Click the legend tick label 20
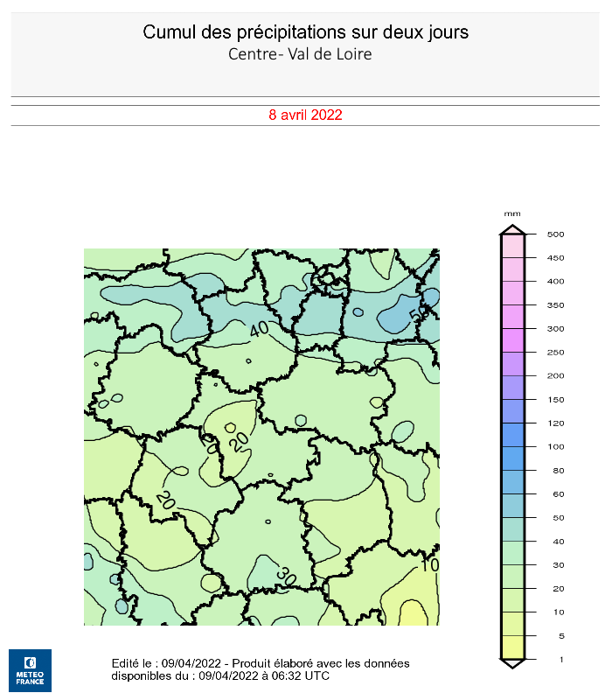The image size is (612, 700). (x=559, y=589)
